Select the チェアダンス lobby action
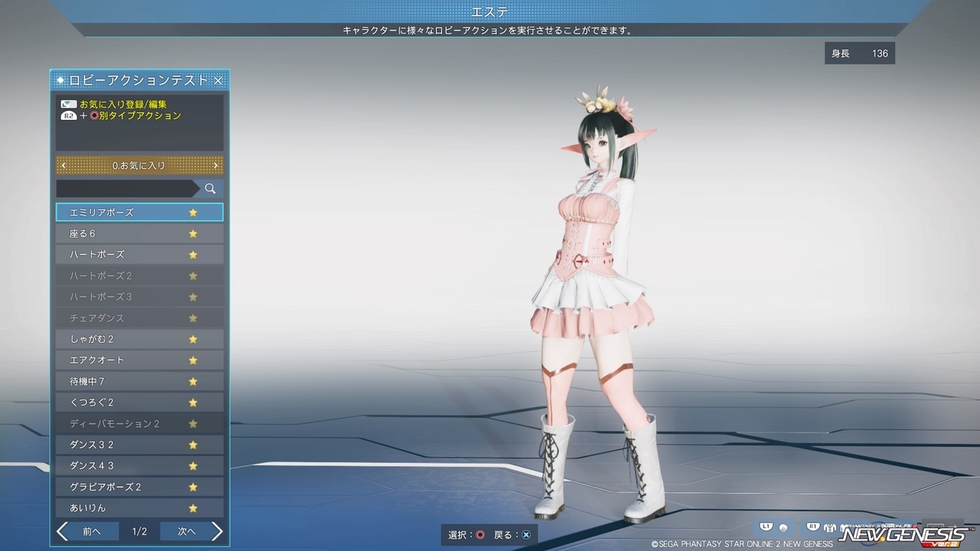The width and height of the screenshot is (980, 551). tap(140, 318)
